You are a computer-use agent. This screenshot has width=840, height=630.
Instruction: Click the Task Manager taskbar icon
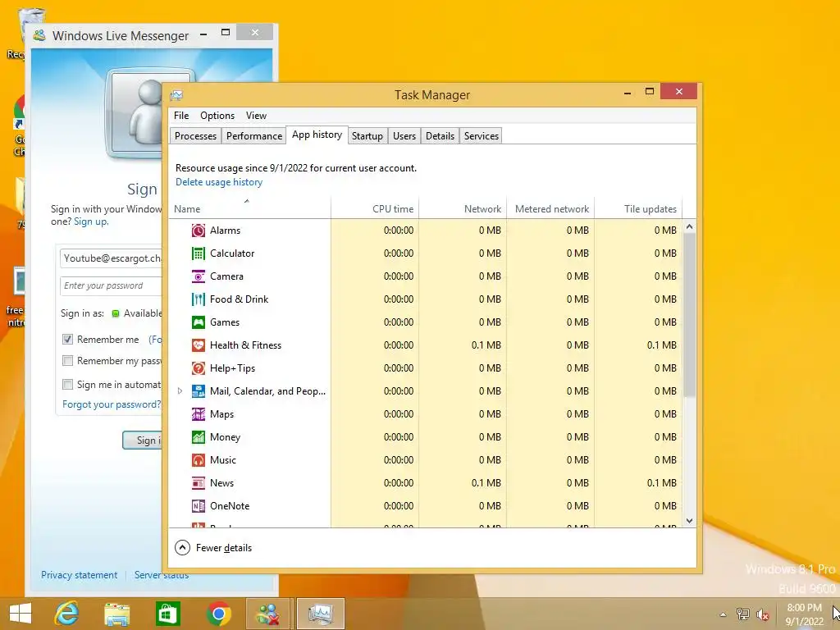coord(320,614)
